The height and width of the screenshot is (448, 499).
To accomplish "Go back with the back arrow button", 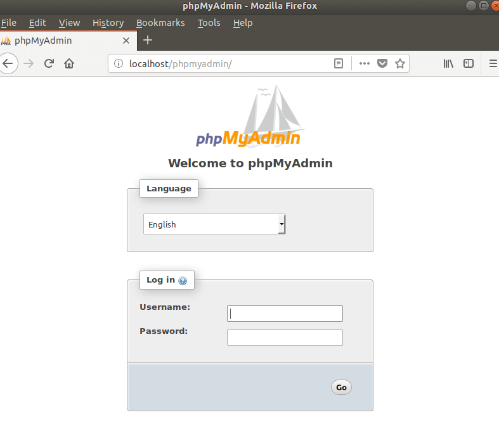I will coord(8,63).
